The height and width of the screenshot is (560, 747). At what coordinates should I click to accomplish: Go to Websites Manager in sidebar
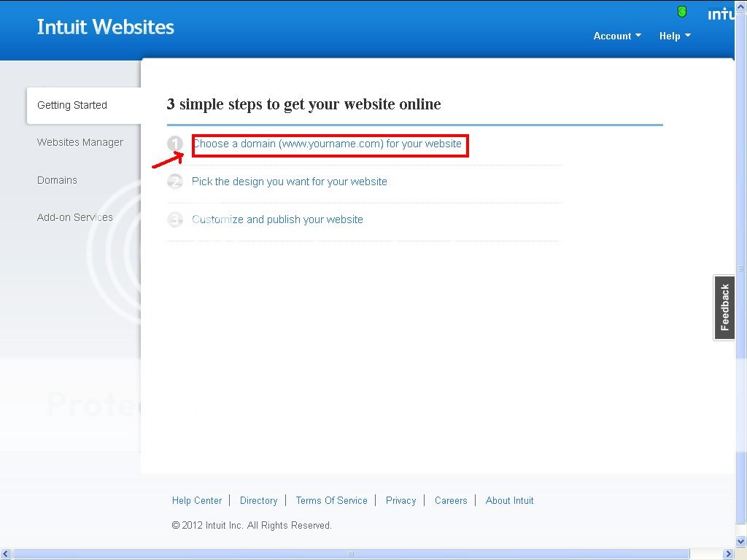80,142
